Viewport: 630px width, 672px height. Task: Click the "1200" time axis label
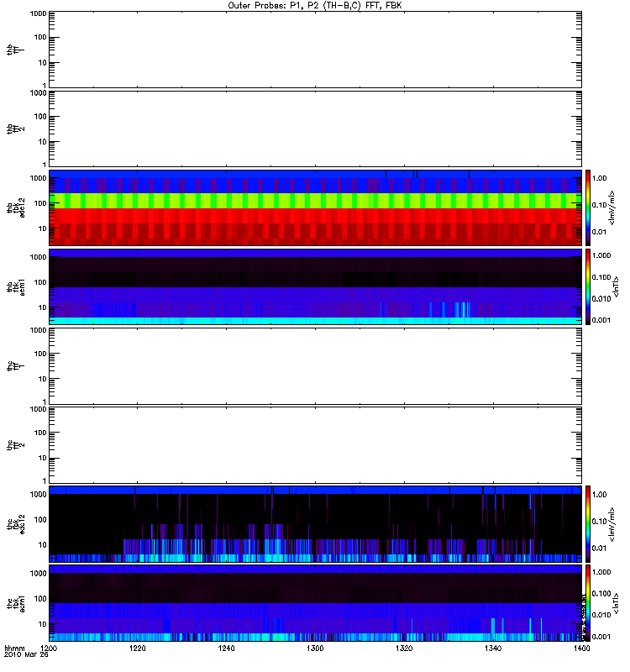[49, 648]
